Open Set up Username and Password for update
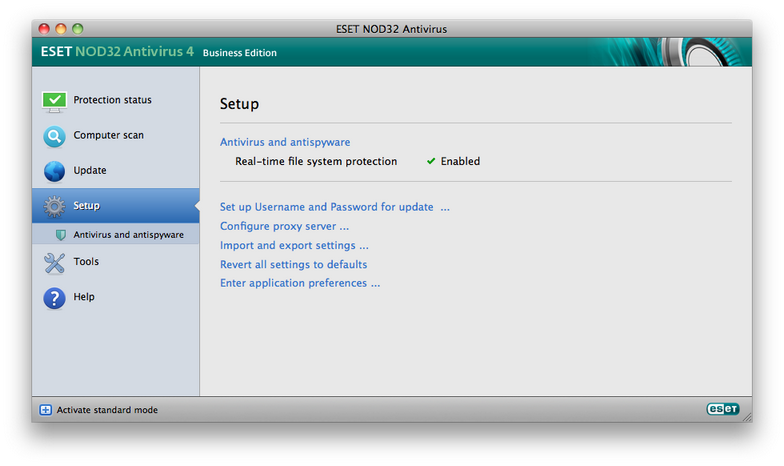Screen dimensions: 784x466 [x=335, y=207]
